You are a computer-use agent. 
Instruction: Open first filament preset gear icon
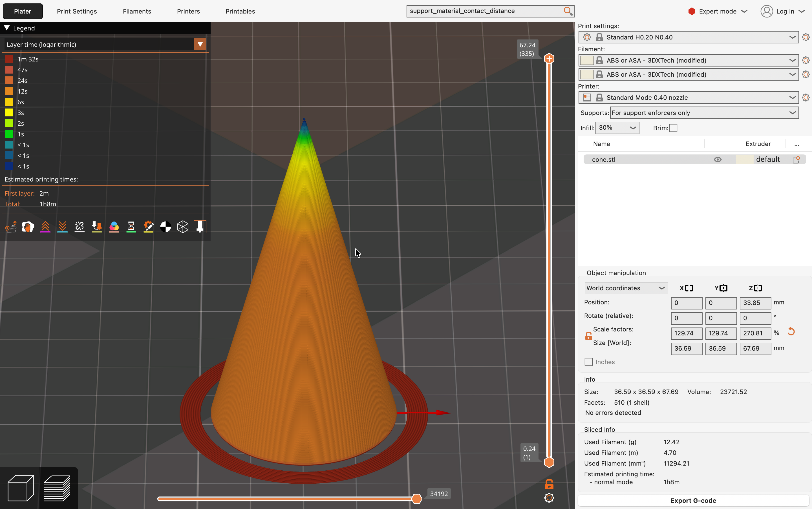tap(806, 60)
